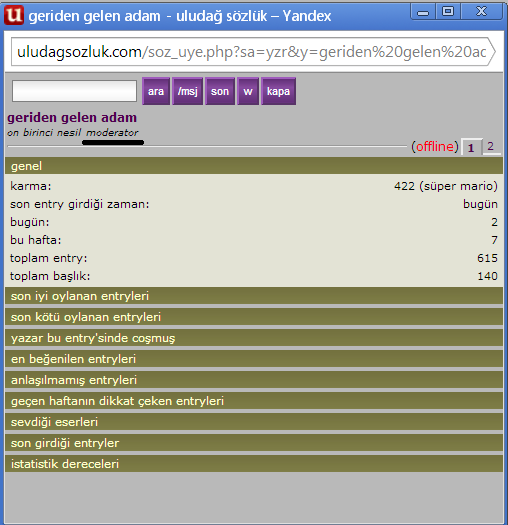Select page tab 1

[x=471, y=147]
